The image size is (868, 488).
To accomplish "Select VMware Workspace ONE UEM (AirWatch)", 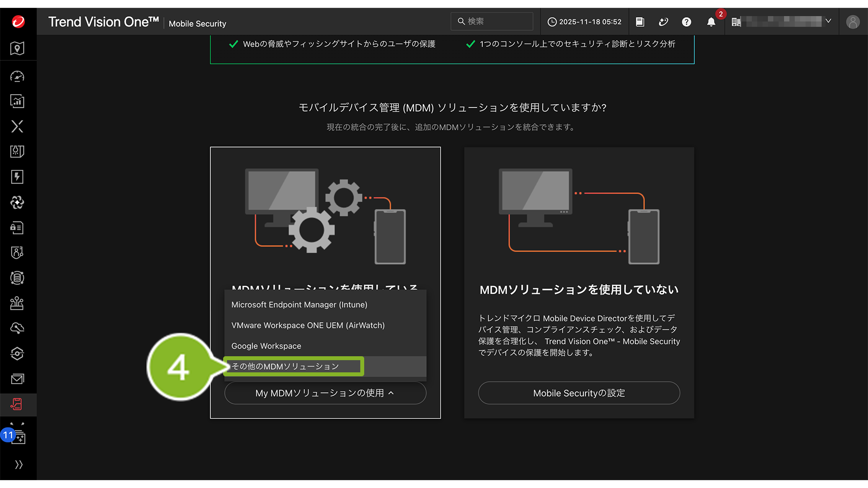I will click(308, 325).
